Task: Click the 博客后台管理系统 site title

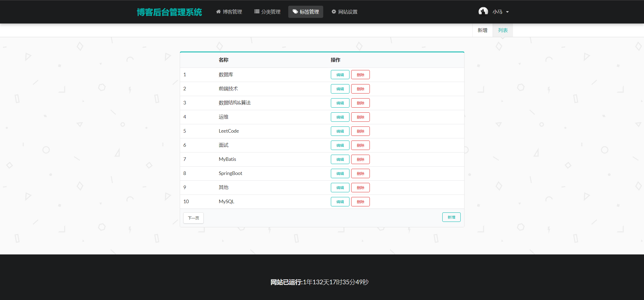Action: [x=169, y=12]
